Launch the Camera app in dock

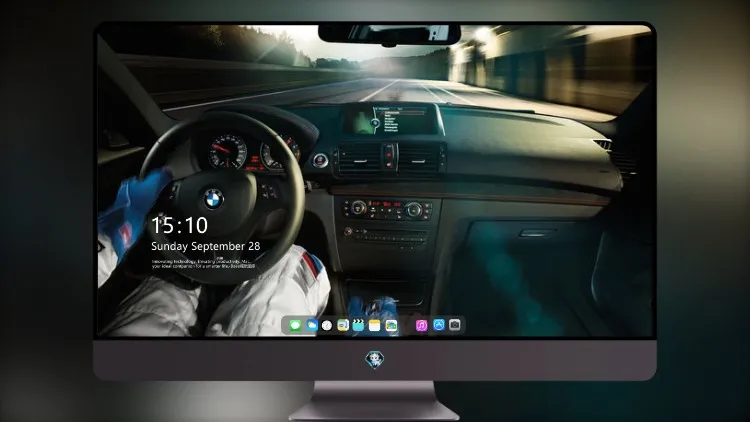pyautogui.click(x=455, y=325)
